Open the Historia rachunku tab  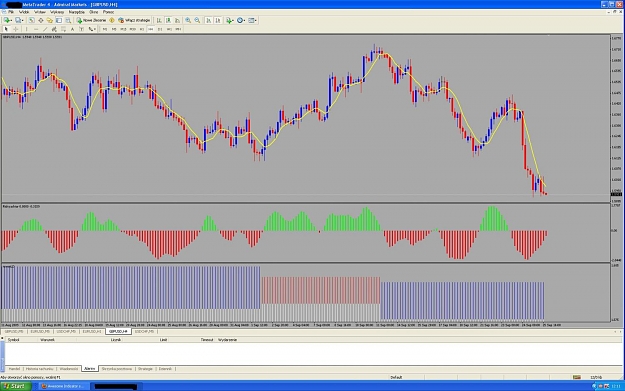(39, 369)
